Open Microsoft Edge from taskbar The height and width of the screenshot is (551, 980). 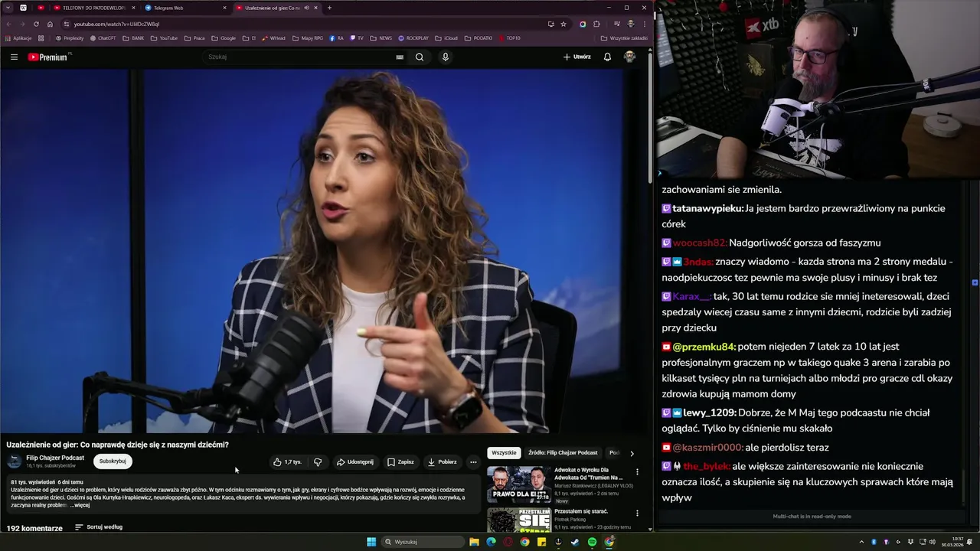(491, 542)
